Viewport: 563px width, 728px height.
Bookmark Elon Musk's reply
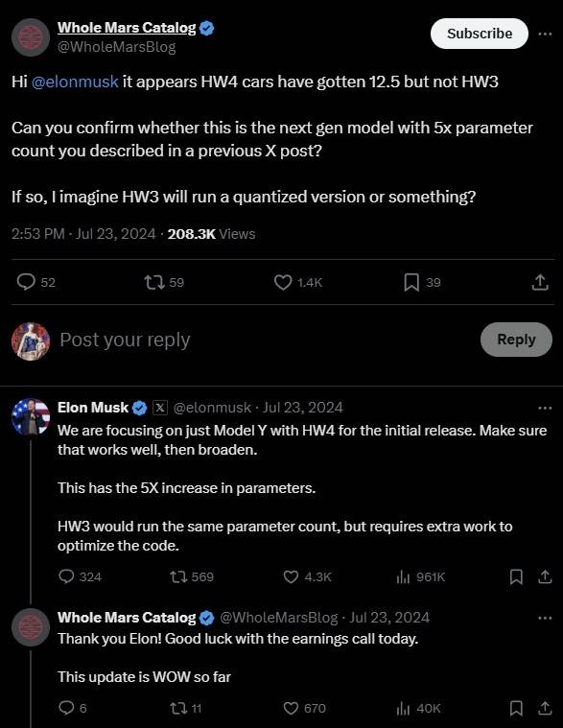tap(516, 577)
